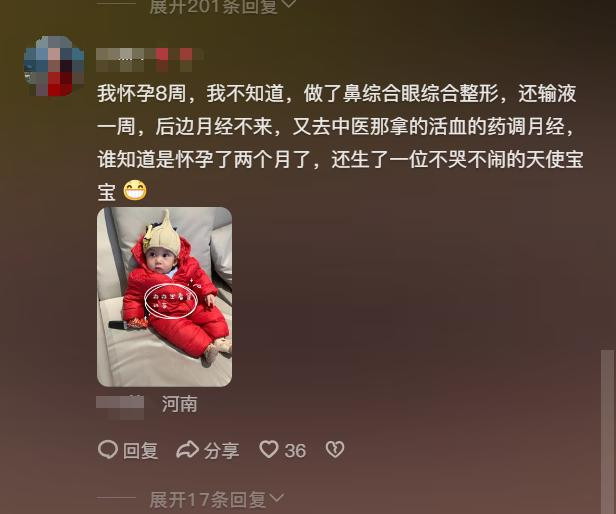Expand the 展开201条回复 thread

tap(223, 7)
